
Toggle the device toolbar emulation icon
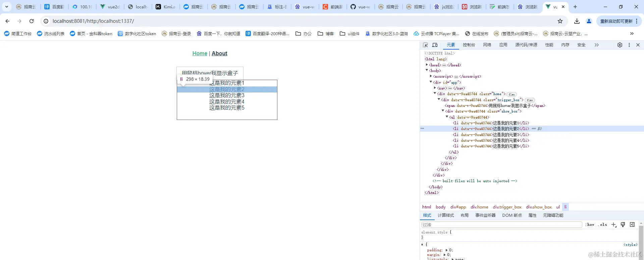click(435, 45)
